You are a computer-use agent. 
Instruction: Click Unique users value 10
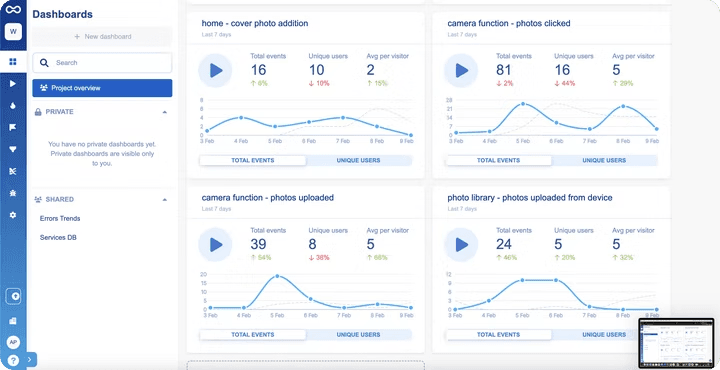pos(316,70)
